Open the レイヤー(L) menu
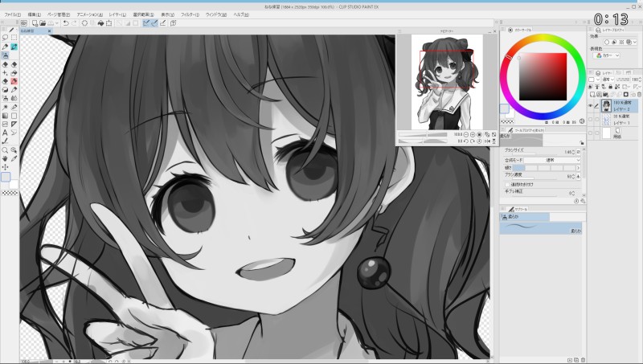 pyautogui.click(x=117, y=14)
